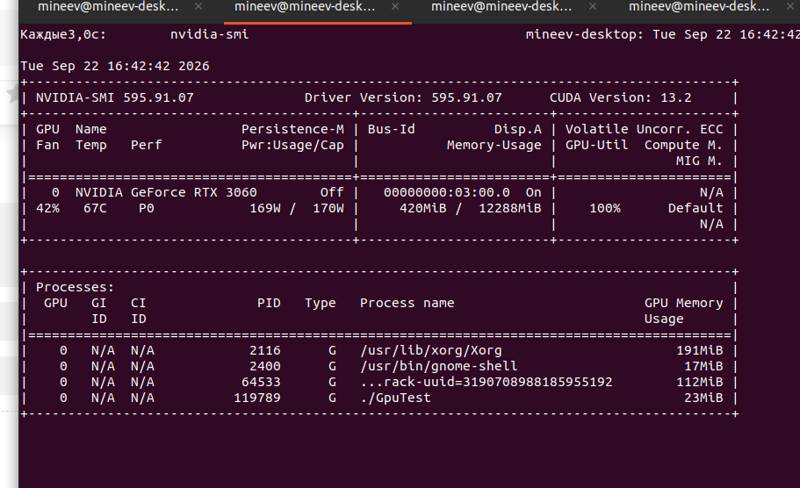Click the ./GpuTest process entry
This screenshot has height=488, width=800.
(x=395, y=398)
